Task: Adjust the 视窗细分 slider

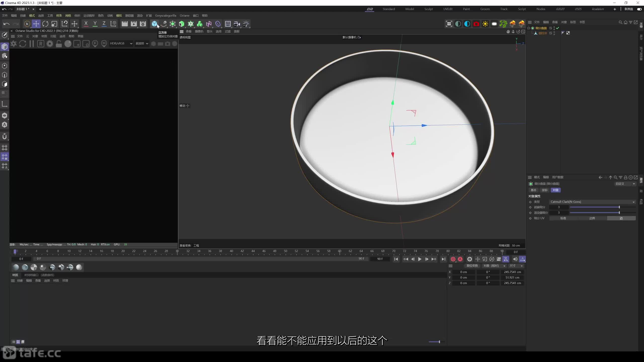Action: [x=603, y=207]
